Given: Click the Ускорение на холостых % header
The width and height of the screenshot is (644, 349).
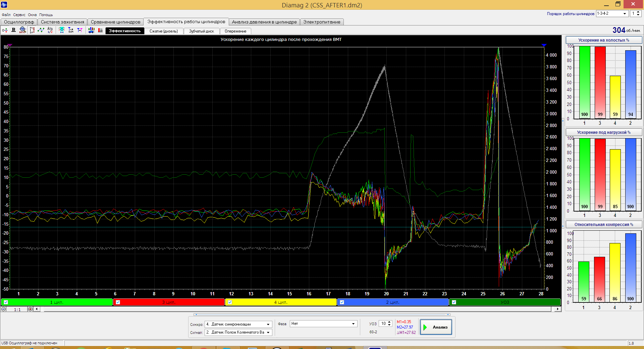Looking at the screenshot, I should 604,40.
